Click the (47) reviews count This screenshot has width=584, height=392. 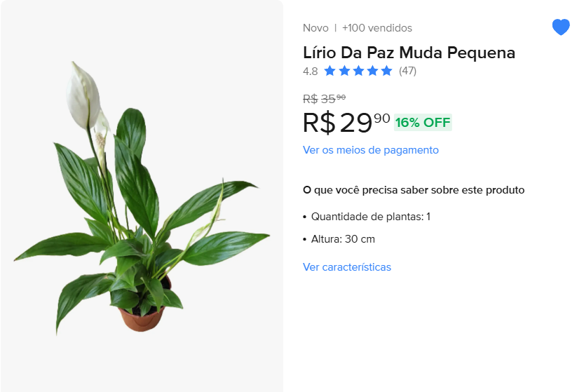[407, 71]
